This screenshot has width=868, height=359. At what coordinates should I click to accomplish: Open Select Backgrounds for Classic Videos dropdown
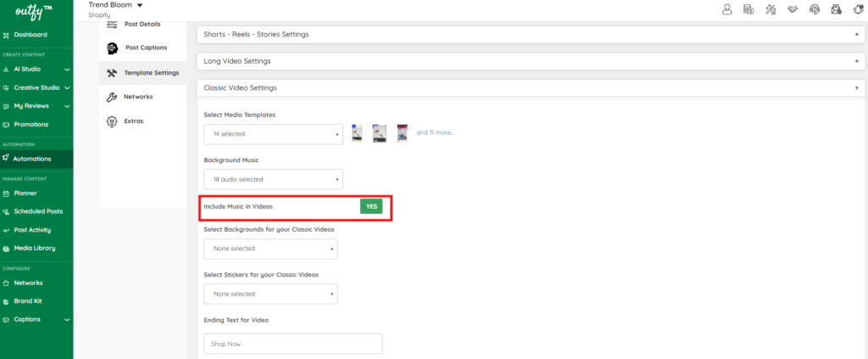click(270, 249)
